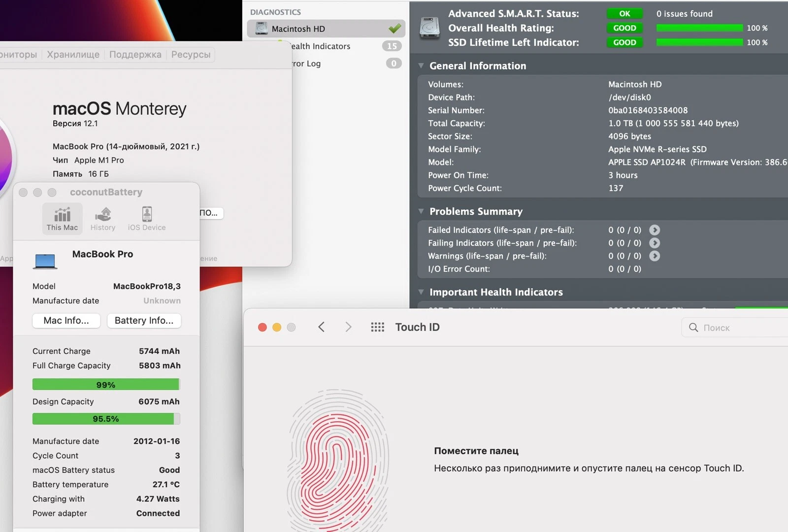The height and width of the screenshot is (532, 788).
Task: Click '3 hours' Power On Time value
Action: [x=623, y=175]
